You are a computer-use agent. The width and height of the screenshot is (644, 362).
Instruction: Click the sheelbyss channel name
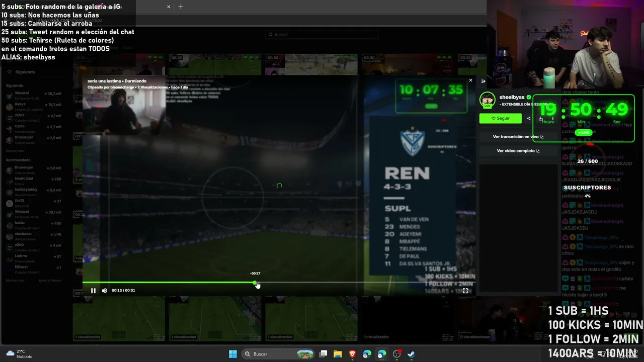tap(512, 97)
